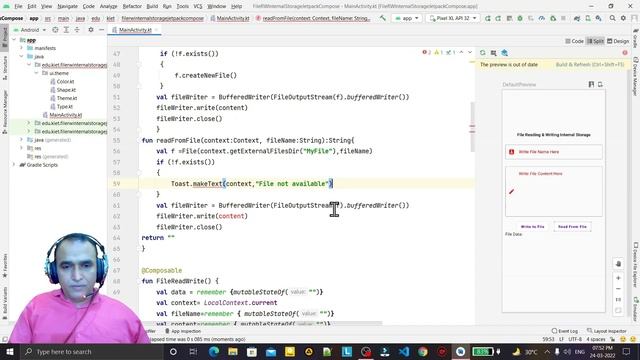Expand the Gradle Scripts node
The width and height of the screenshot is (640, 360).
[14, 165]
